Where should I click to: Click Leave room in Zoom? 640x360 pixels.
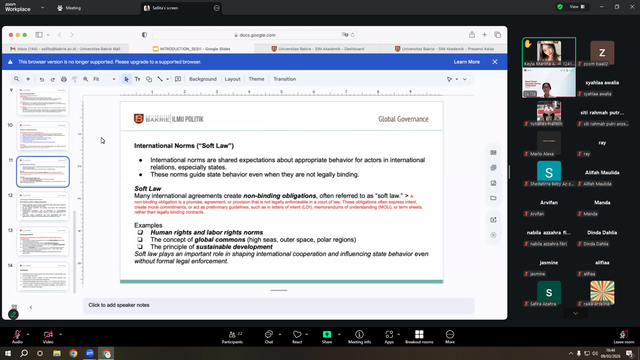[x=624, y=337]
